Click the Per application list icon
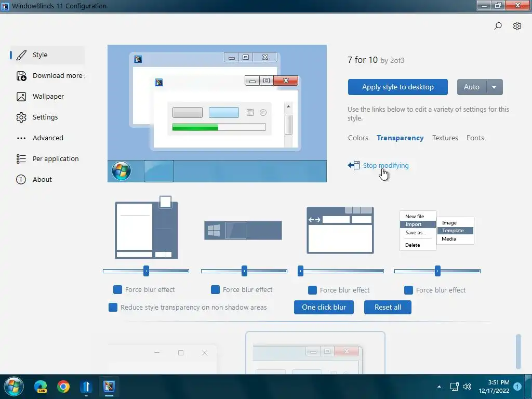 [21, 159]
